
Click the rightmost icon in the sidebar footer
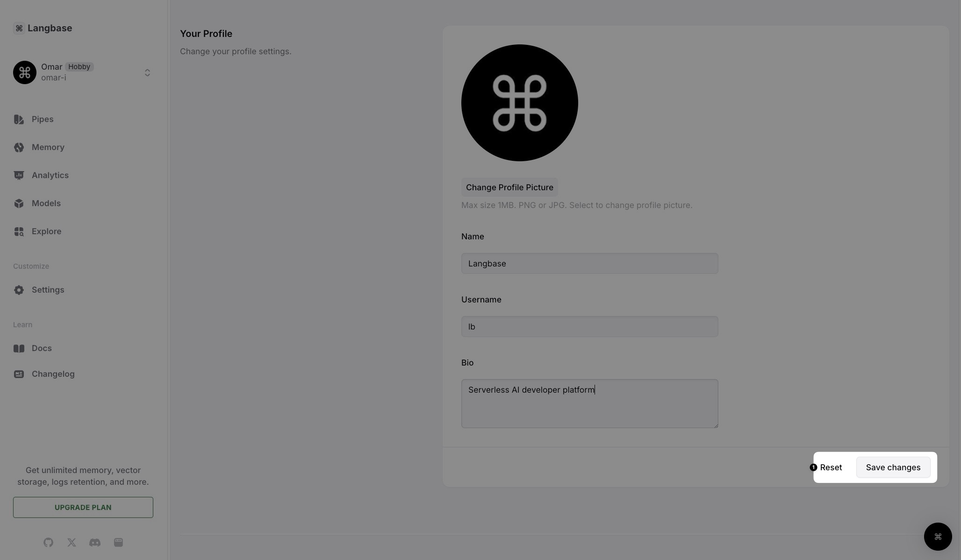tap(118, 542)
